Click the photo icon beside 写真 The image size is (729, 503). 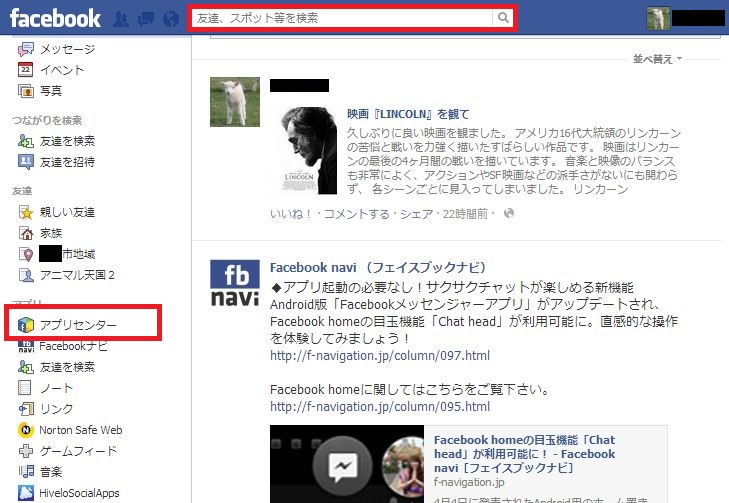click(26, 91)
